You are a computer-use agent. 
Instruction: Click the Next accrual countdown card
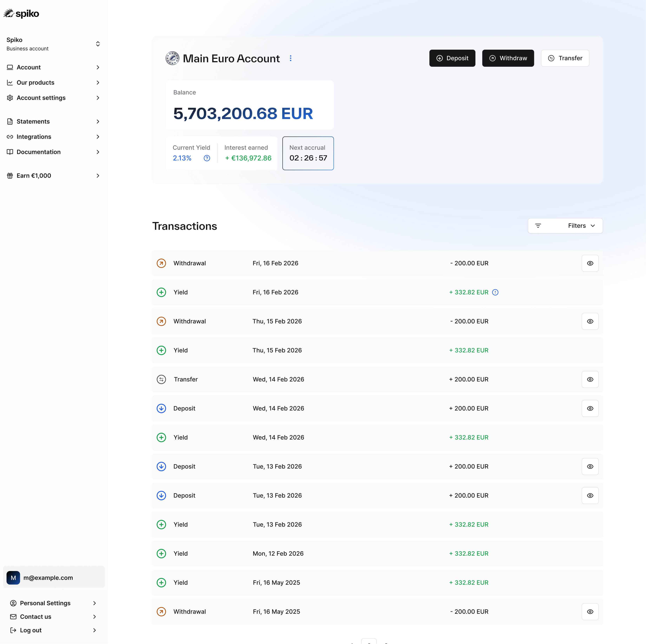[x=308, y=153]
